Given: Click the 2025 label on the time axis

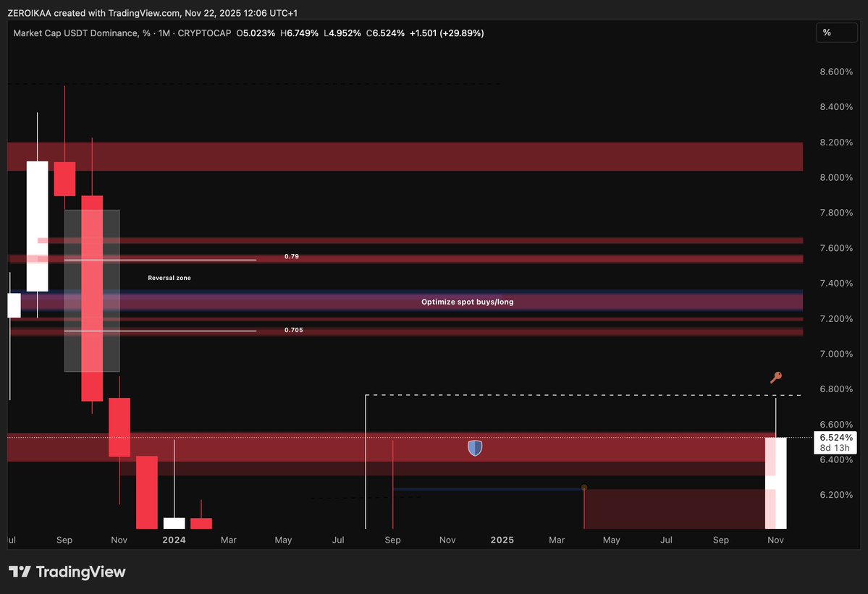Looking at the screenshot, I should click(502, 540).
